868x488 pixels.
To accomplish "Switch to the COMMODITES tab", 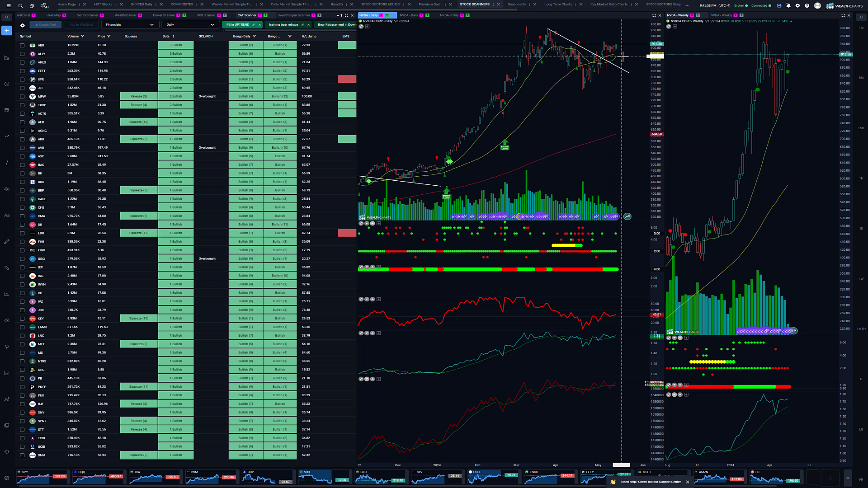I will coord(182,5).
